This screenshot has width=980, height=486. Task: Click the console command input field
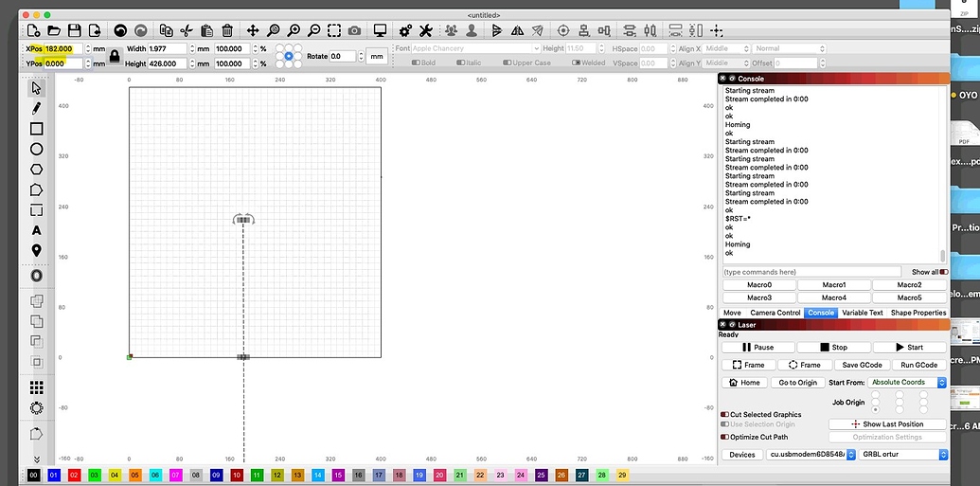coord(811,272)
